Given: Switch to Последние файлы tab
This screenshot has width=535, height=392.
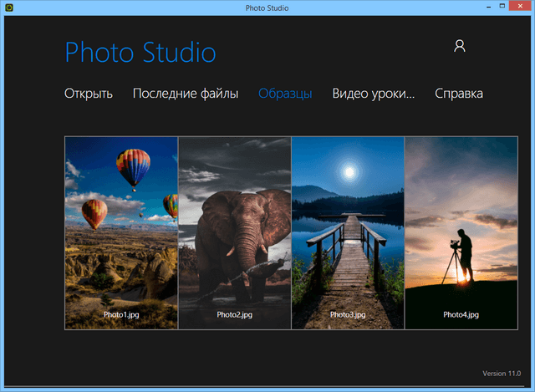Looking at the screenshot, I should [186, 94].
